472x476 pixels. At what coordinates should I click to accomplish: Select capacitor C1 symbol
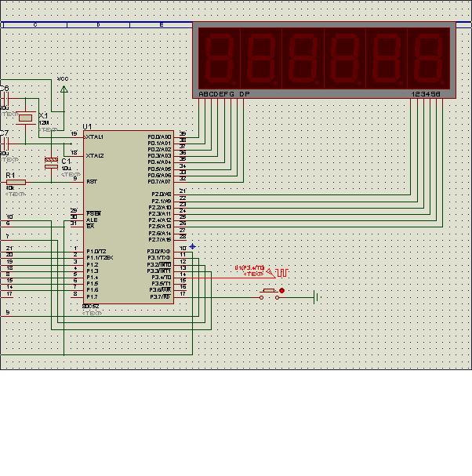(52, 163)
